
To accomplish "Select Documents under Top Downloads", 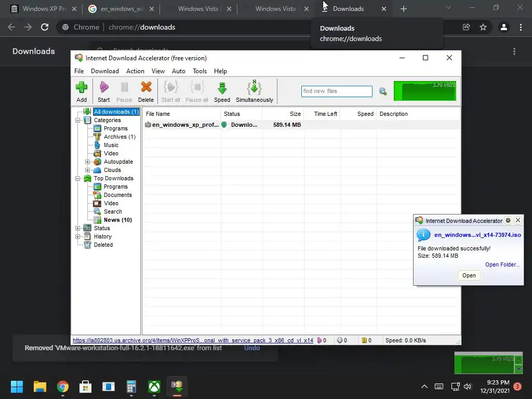I will coord(118,195).
